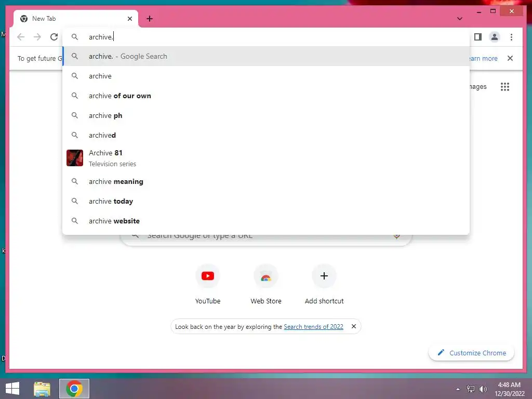Click Customize Chrome button
The height and width of the screenshot is (399, 532).
pos(472,353)
